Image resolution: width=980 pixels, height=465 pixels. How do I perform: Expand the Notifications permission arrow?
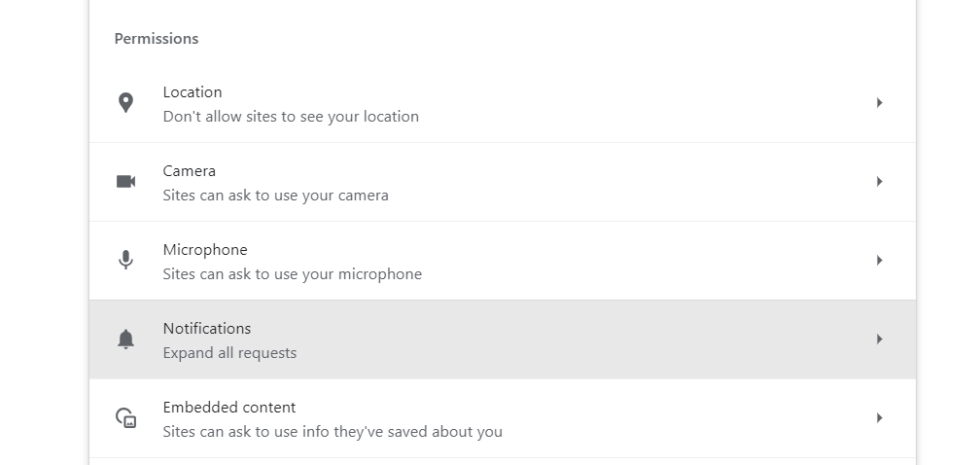[879, 340]
